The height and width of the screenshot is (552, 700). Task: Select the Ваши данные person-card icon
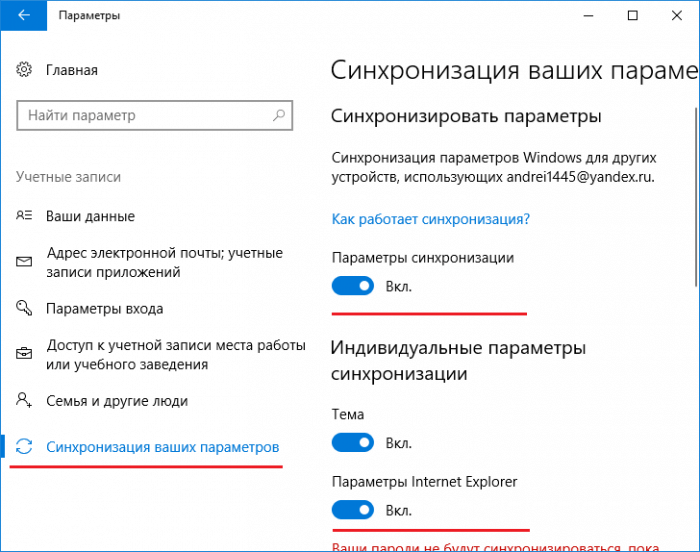point(24,216)
